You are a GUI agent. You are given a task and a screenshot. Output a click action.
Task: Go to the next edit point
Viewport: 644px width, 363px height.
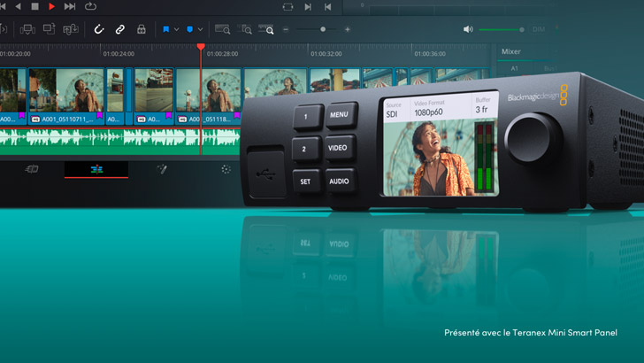(x=308, y=7)
